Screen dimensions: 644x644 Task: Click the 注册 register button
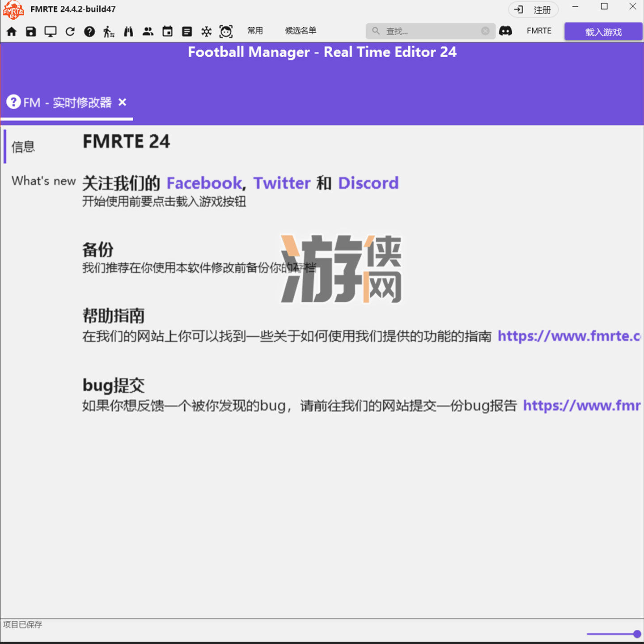(534, 9)
